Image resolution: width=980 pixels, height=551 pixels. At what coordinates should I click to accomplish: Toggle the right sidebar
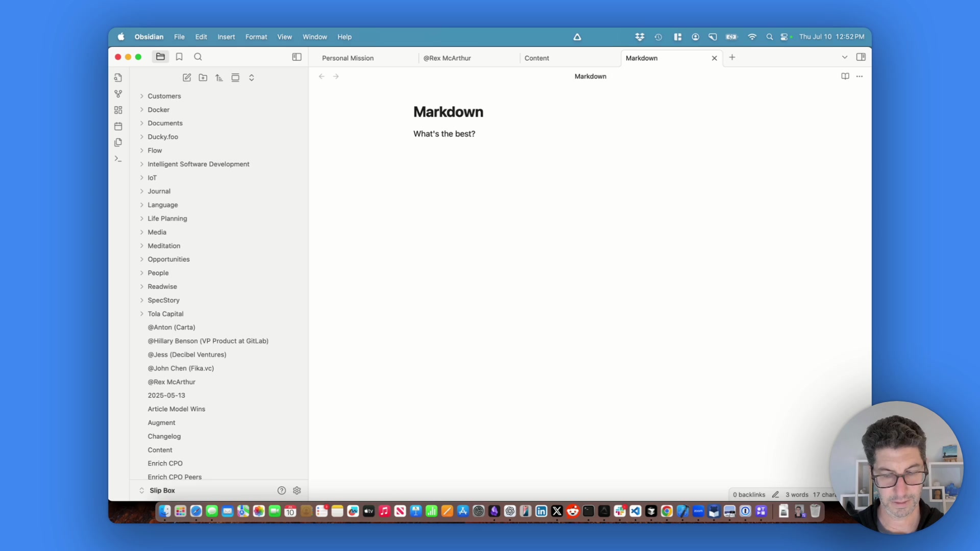[861, 57]
